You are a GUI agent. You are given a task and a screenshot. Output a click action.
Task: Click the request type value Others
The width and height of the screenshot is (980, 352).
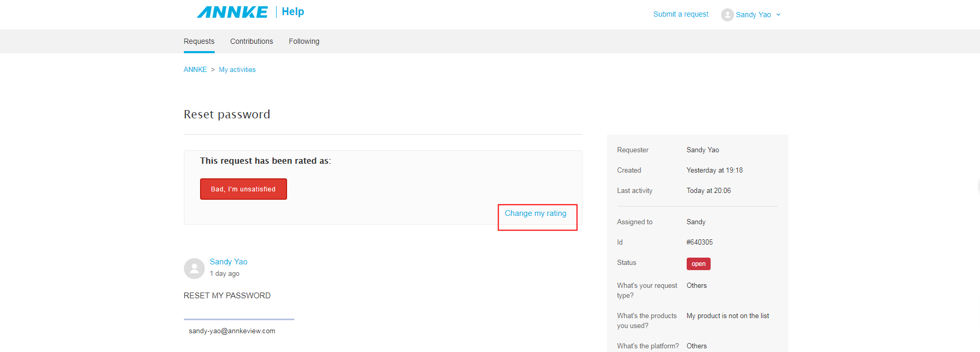[697, 285]
